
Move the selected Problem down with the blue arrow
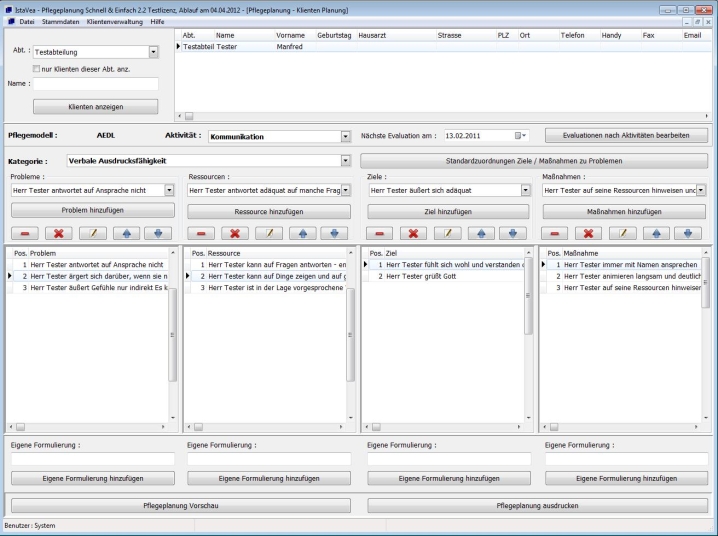(x=157, y=233)
